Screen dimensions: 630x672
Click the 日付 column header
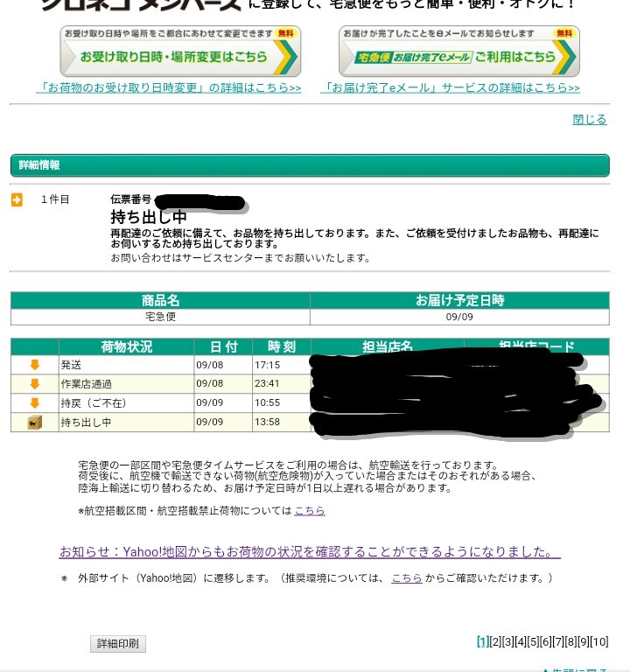(x=223, y=346)
